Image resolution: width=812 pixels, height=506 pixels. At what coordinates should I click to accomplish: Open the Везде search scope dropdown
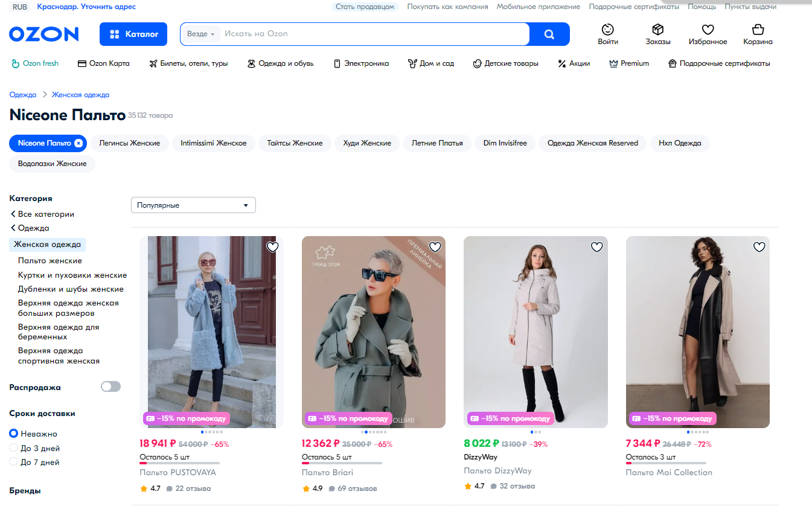(201, 34)
